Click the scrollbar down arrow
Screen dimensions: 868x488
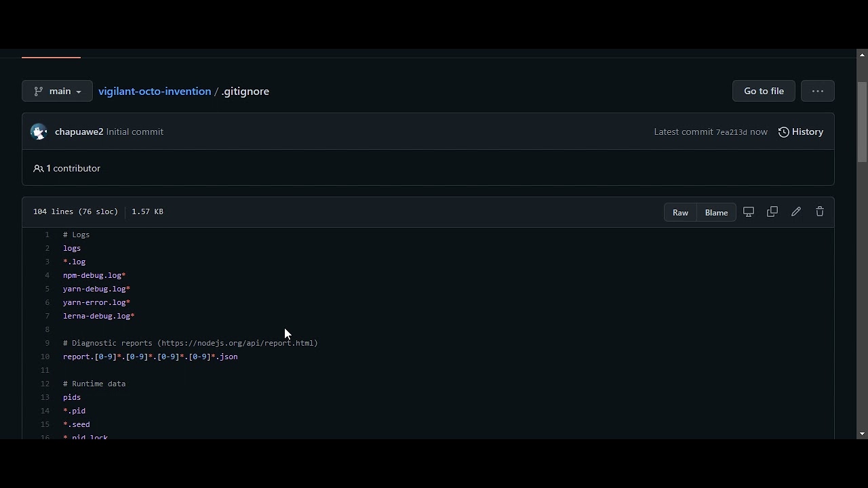pyautogui.click(x=862, y=434)
